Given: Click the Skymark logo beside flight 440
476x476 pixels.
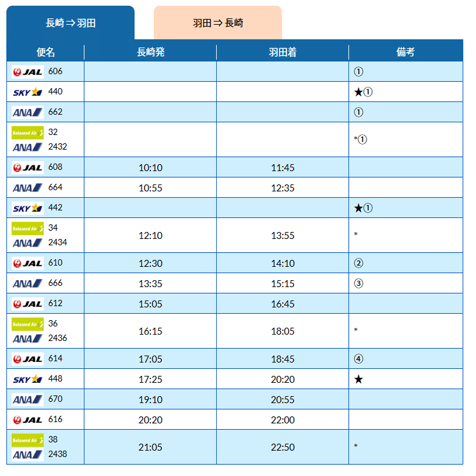Looking at the screenshot, I should click(x=28, y=92).
